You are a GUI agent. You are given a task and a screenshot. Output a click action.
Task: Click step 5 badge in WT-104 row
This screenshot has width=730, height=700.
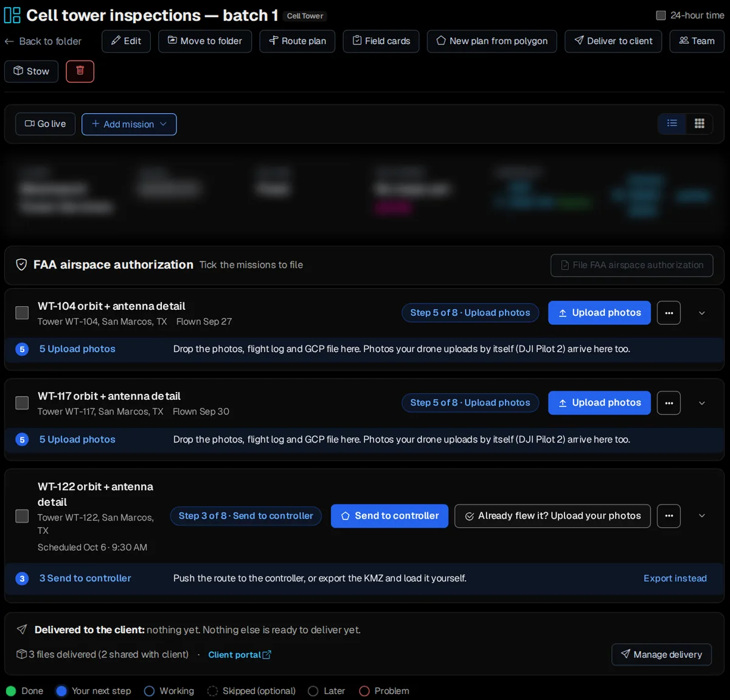pos(22,349)
